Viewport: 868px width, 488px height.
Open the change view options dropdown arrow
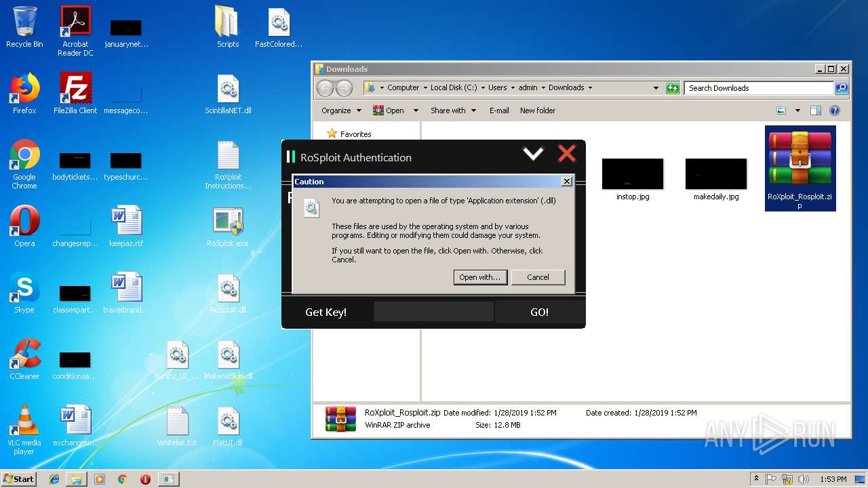pyautogui.click(x=797, y=110)
